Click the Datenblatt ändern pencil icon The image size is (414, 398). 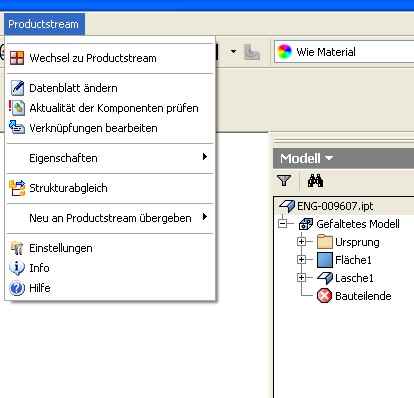17,88
